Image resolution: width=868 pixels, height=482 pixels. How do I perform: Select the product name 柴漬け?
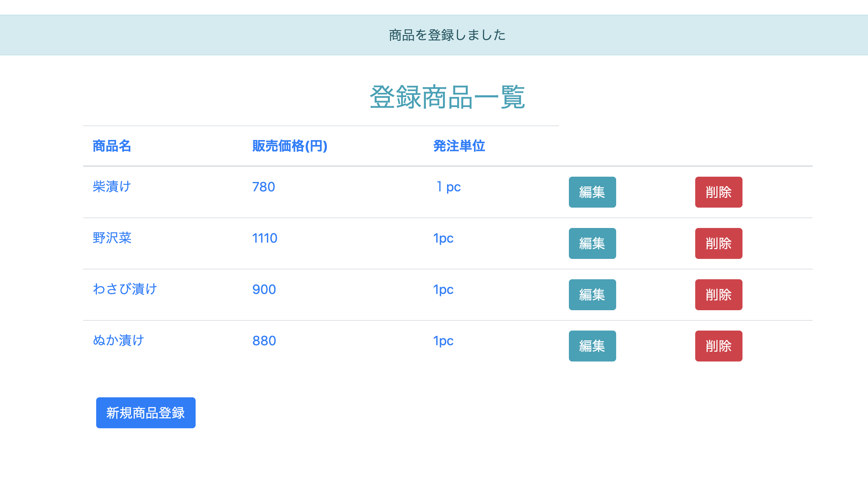pyautogui.click(x=112, y=186)
